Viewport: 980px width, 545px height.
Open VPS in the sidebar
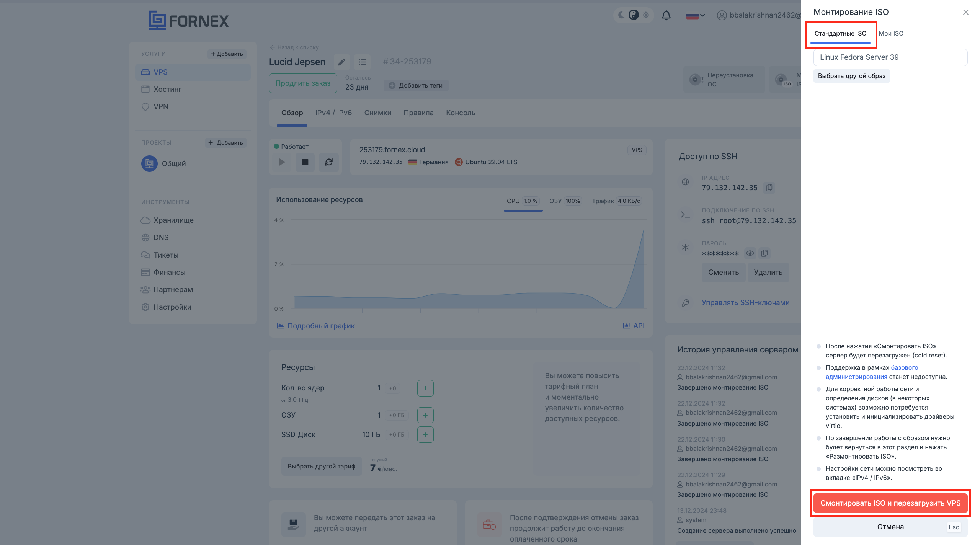pos(193,72)
